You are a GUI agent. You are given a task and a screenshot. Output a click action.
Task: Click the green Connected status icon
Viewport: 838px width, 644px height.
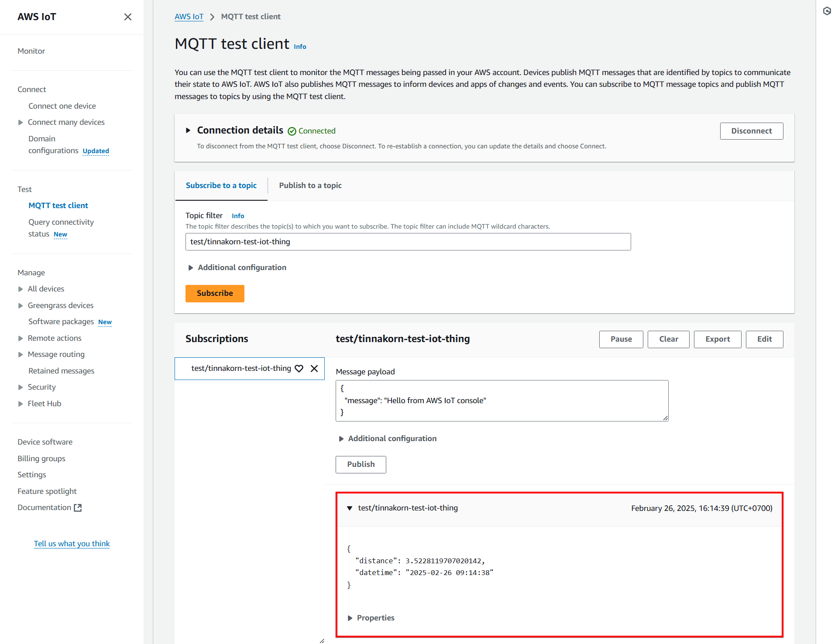(292, 131)
